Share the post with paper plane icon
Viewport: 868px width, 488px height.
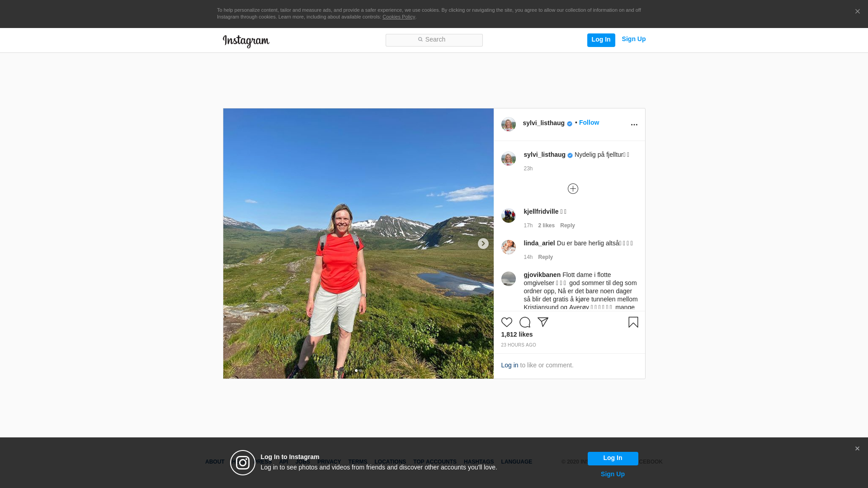(x=542, y=322)
